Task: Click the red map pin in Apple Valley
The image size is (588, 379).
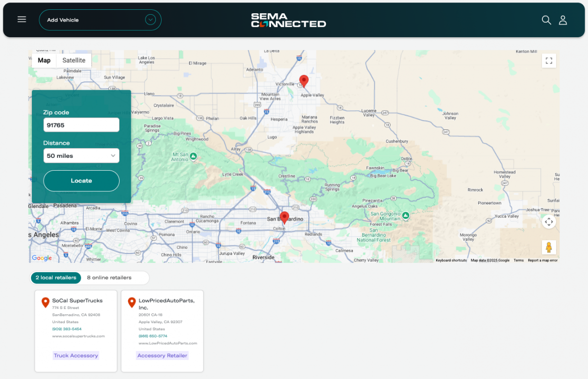Action: (304, 81)
